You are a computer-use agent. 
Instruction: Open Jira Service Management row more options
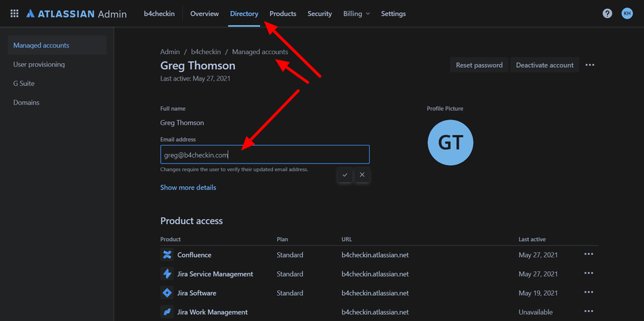pyautogui.click(x=589, y=273)
